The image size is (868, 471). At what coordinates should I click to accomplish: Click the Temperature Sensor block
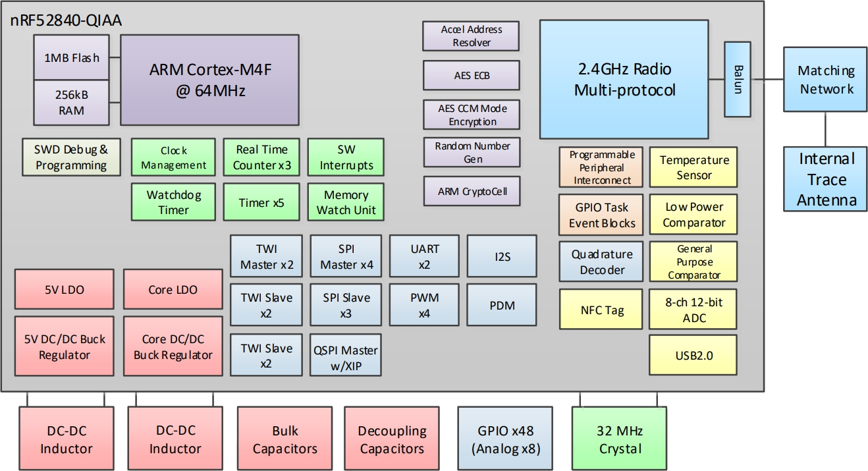[693, 167]
